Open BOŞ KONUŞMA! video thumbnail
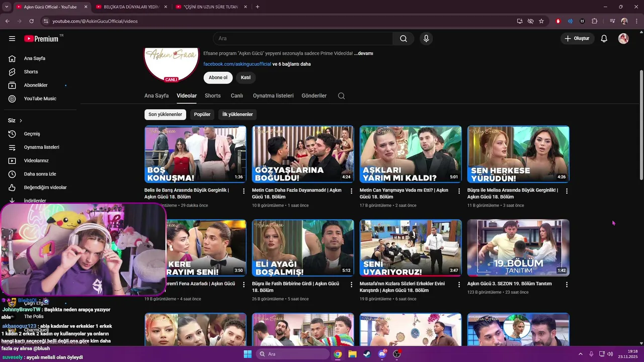Screen dimensions: 644x362 coord(195,154)
